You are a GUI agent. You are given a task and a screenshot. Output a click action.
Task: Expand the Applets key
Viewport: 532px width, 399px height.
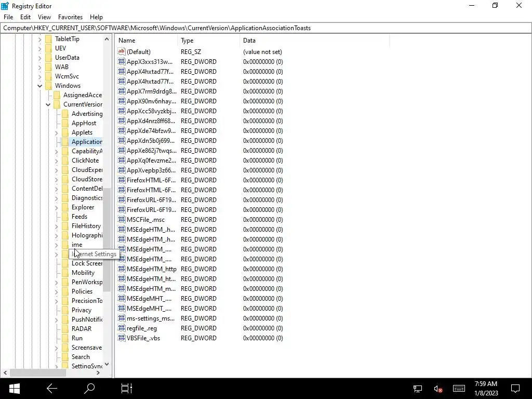(56, 132)
